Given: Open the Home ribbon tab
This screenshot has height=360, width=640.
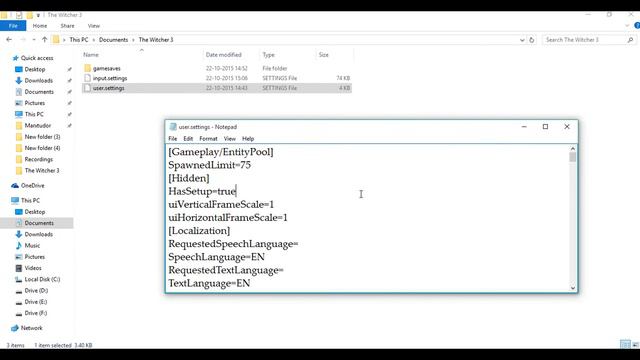Looking at the screenshot, I should pos(40,26).
